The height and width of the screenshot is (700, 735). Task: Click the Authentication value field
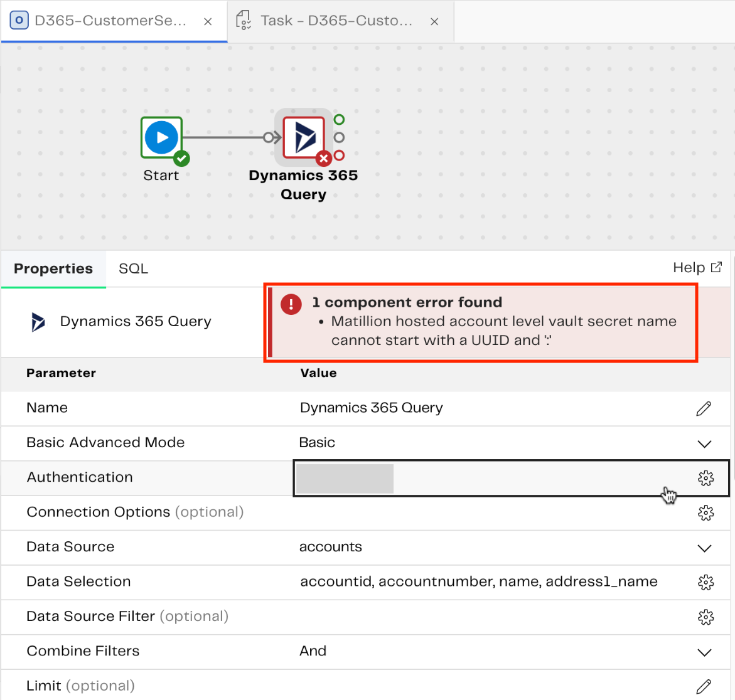[511, 478]
